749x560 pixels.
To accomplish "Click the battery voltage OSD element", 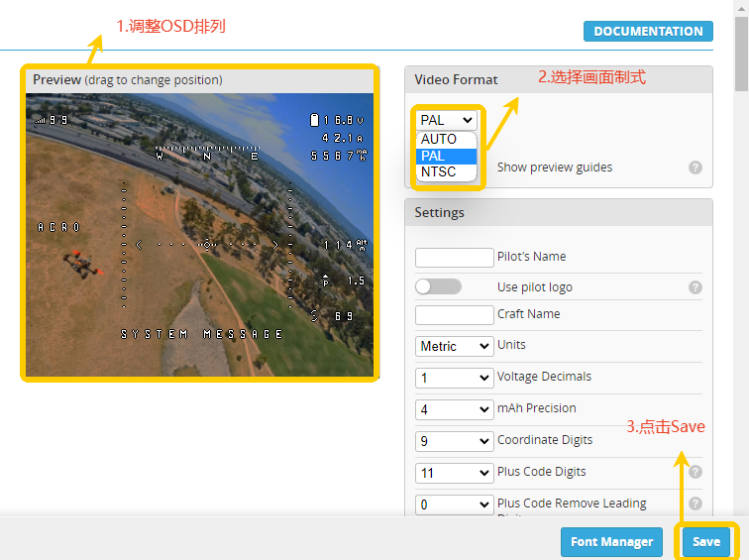I will coord(337,120).
